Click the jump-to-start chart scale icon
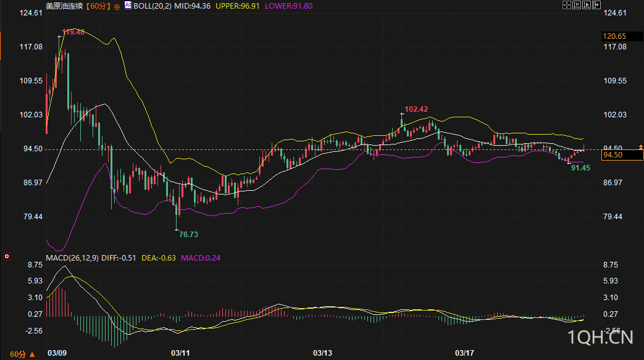The width and height of the screenshot is (644, 360). (x=577, y=5)
